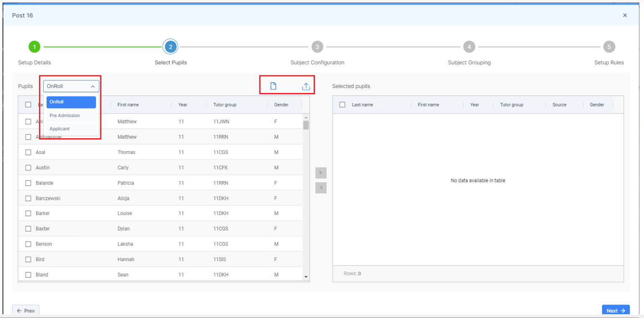Click the step 4 Subject Grouping circle
This screenshot has height=318, width=644.
coord(469,47)
